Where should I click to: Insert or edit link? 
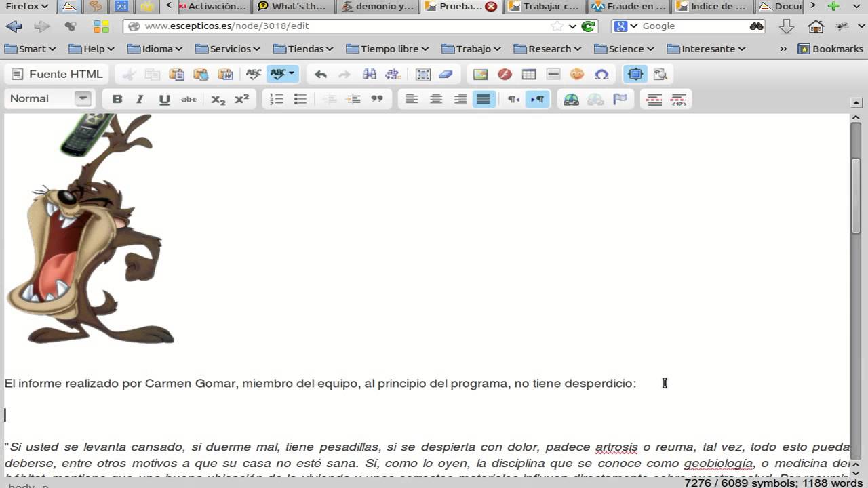click(571, 99)
